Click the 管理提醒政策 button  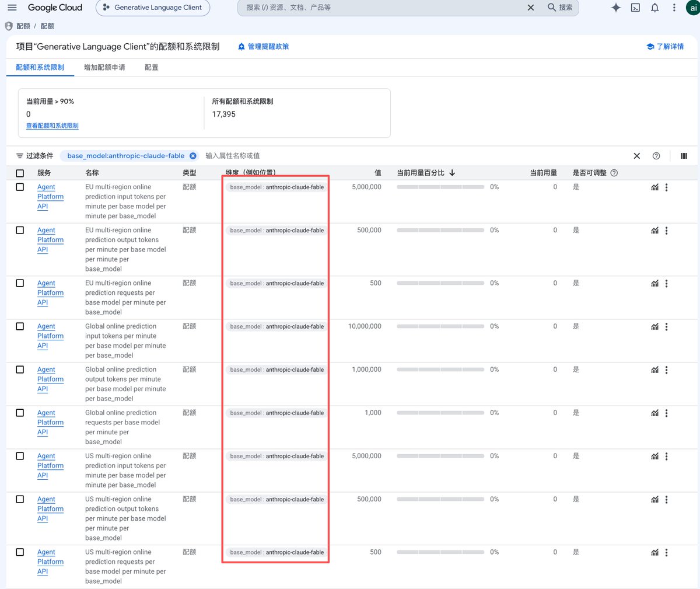point(263,47)
